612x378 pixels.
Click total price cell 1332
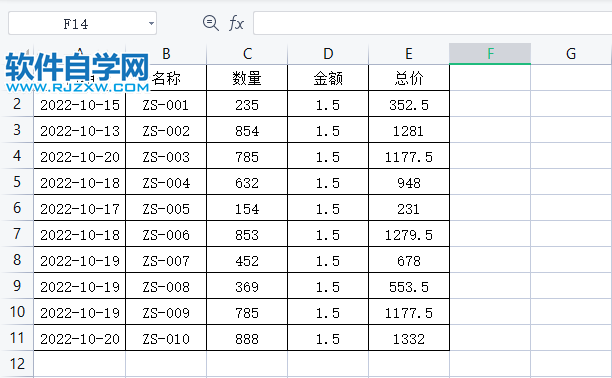point(409,338)
